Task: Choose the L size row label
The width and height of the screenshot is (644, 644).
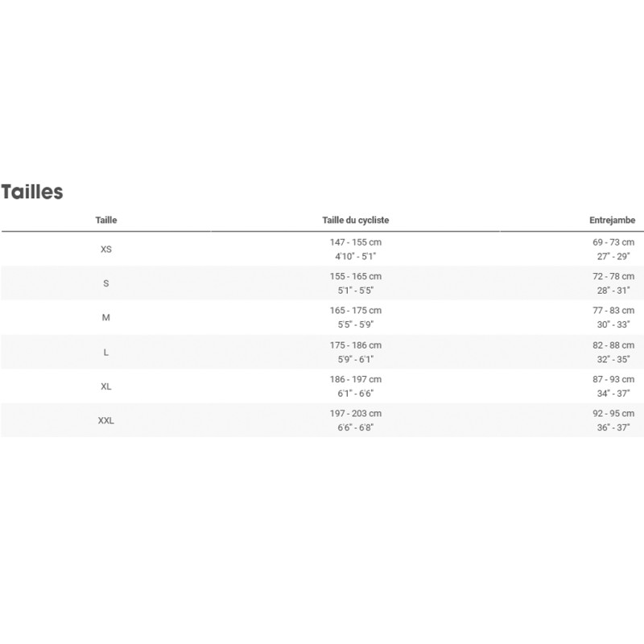Action: coord(106,352)
